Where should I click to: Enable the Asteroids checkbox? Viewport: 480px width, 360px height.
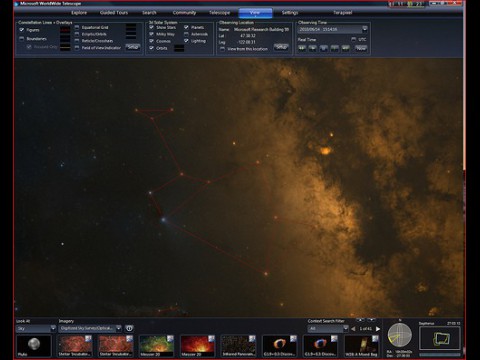pos(186,34)
